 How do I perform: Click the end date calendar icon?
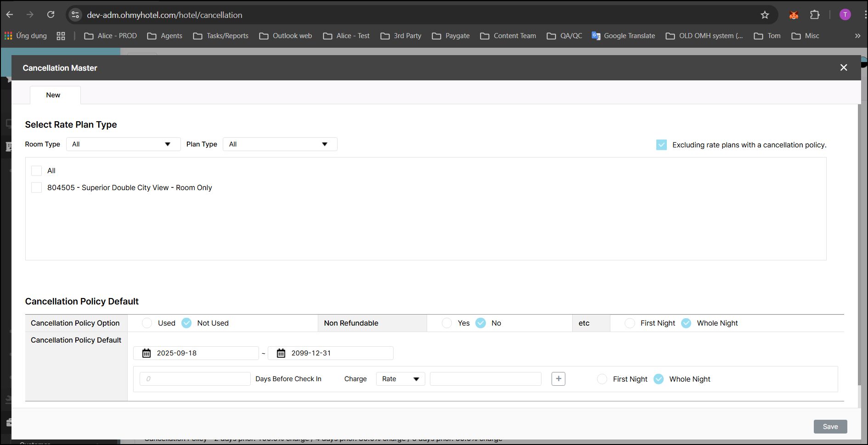click(x=281, y=353)
